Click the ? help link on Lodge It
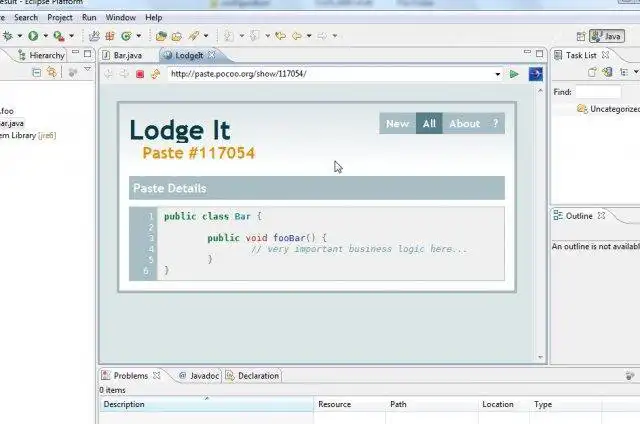This screenshot has height=424, width=640. [496, 124]
